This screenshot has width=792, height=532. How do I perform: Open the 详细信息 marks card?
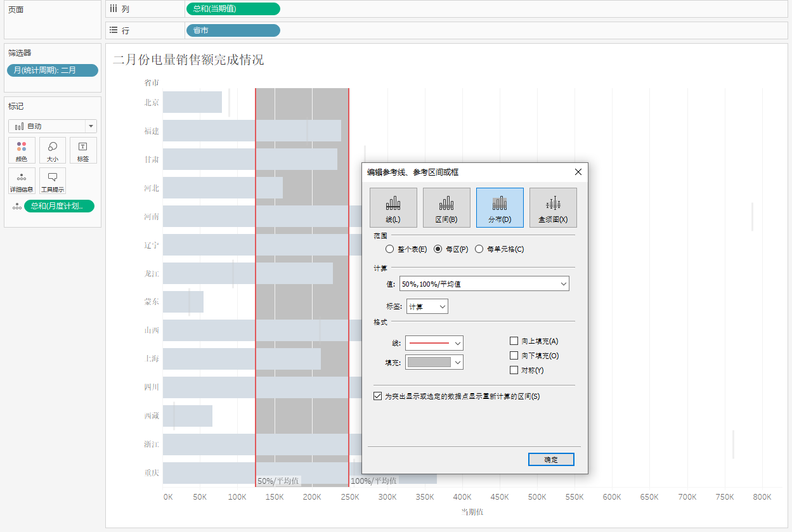(22, 181)
